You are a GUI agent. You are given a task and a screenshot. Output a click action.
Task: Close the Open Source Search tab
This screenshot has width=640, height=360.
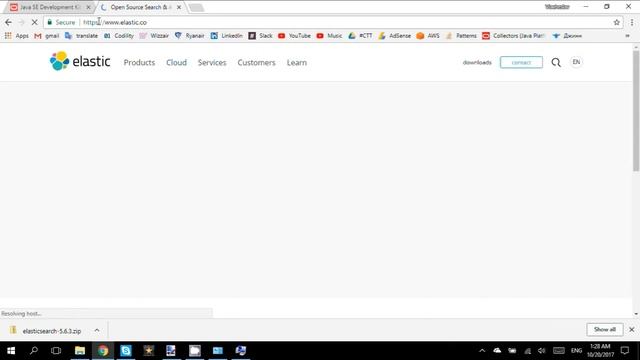pos(179,7)
